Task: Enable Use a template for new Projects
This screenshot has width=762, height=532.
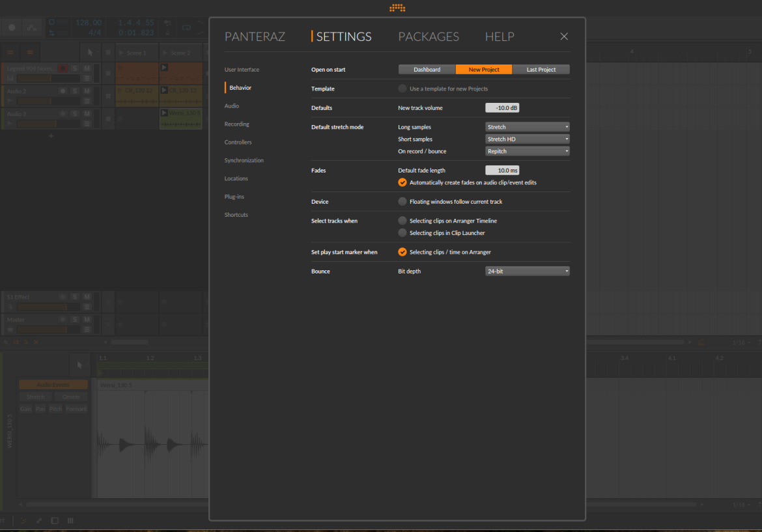Action: coord(402,89)
